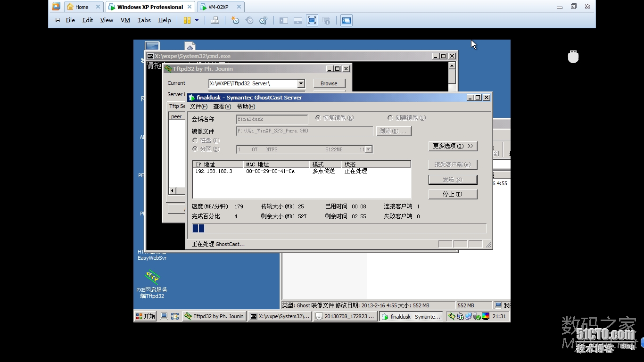Click the Tftpd32 system tray icon
The width and height of the screenshot is (644, 362).
[452, 316]
